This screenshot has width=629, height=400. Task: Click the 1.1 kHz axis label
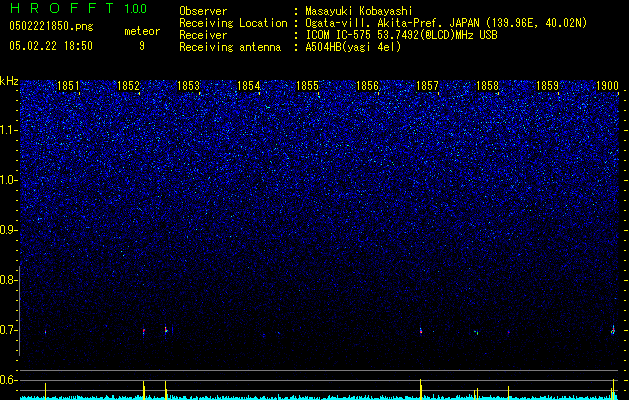coord(8,130)
